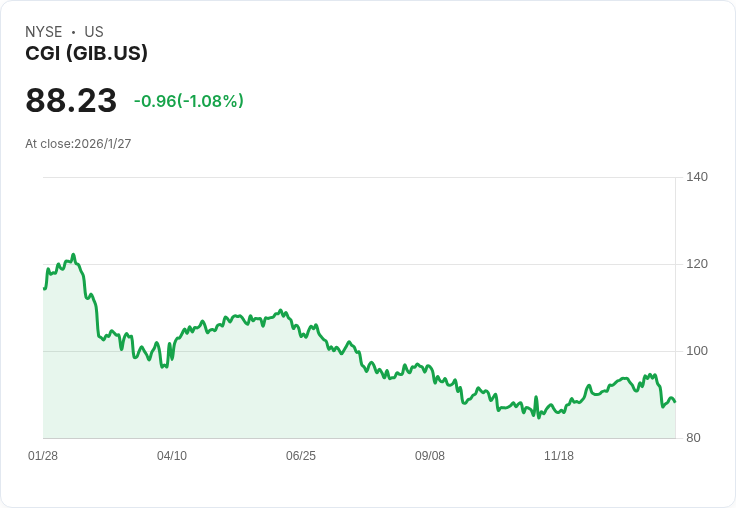Screen dimensions: 736x508
Task: Open the CGI (GIB.US) stock title
Action: [86, 53]
